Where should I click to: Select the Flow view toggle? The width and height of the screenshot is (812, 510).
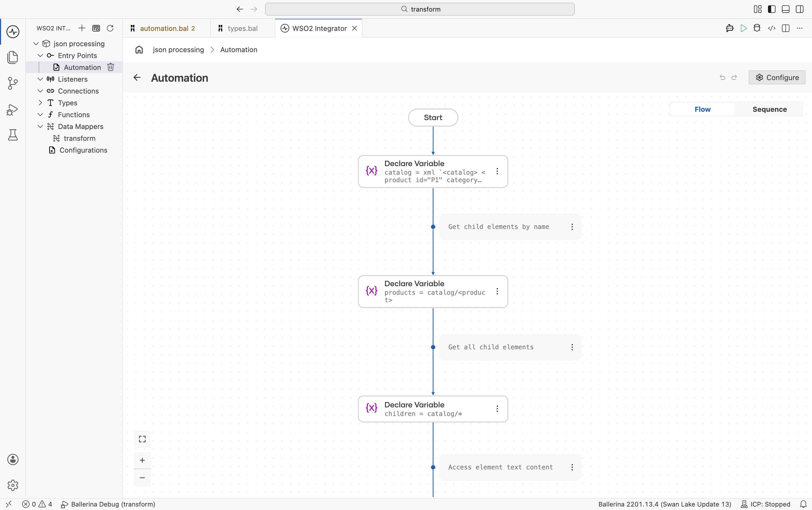coord(702,109)
